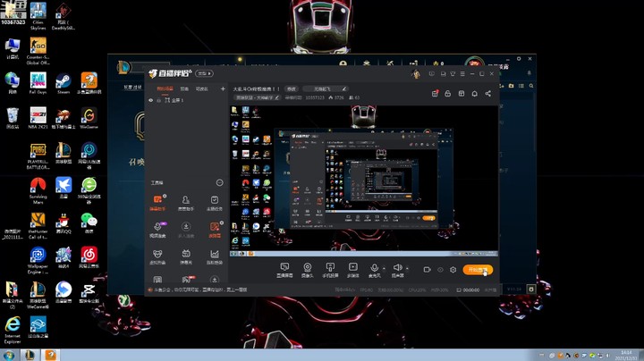Viewport: 644px width, 361px height.
Task: Open the Fall Guys desktop shortcut
Action: tap(38, 83)
